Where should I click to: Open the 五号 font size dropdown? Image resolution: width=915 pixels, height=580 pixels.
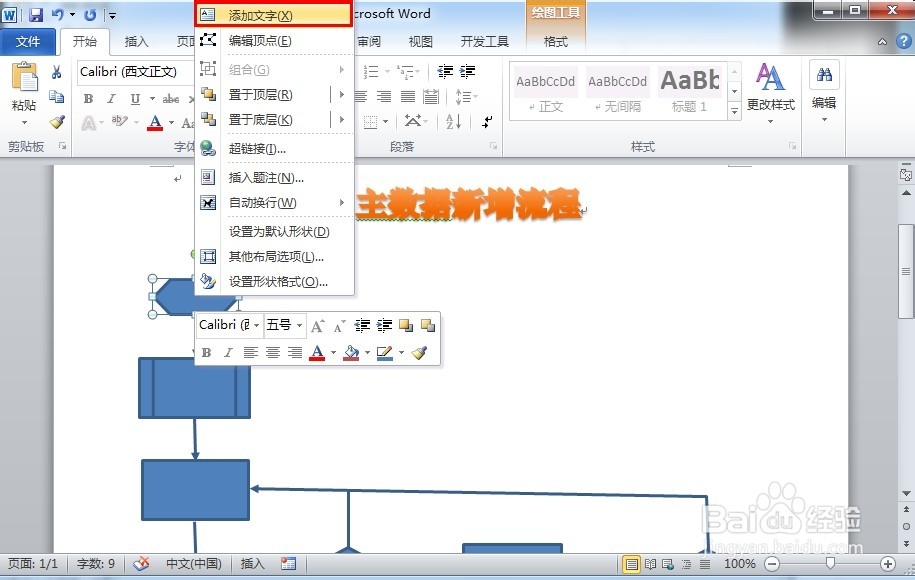pos(300,325)
